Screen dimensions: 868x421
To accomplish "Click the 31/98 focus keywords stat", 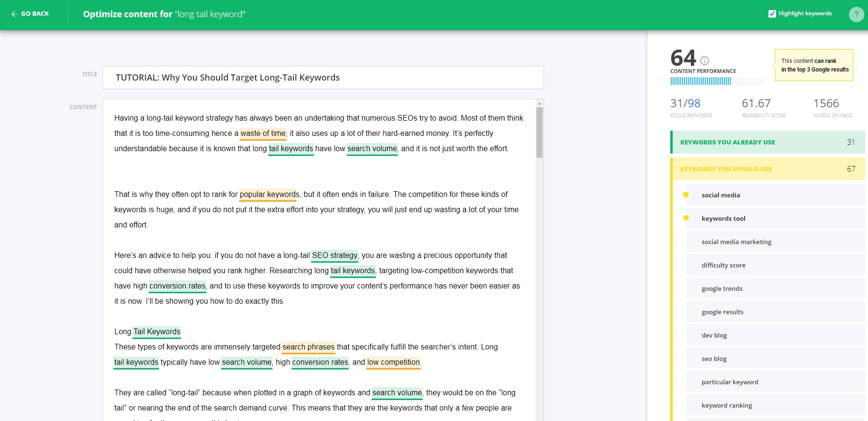I will click(x=685, y=103).
